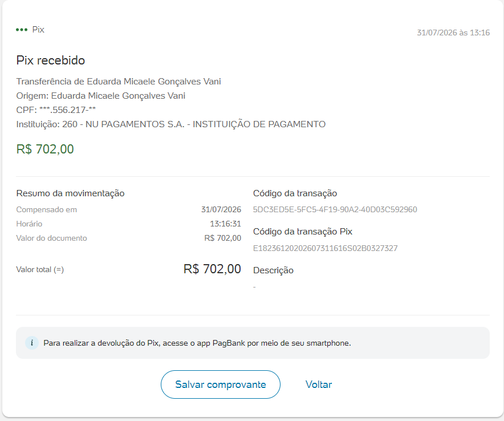Click the timestamp 31/07/2026 às 13:16
Image resolution: width=504 pixels, height=421 pixels.
pyautogui.click(x=453, y=33)
